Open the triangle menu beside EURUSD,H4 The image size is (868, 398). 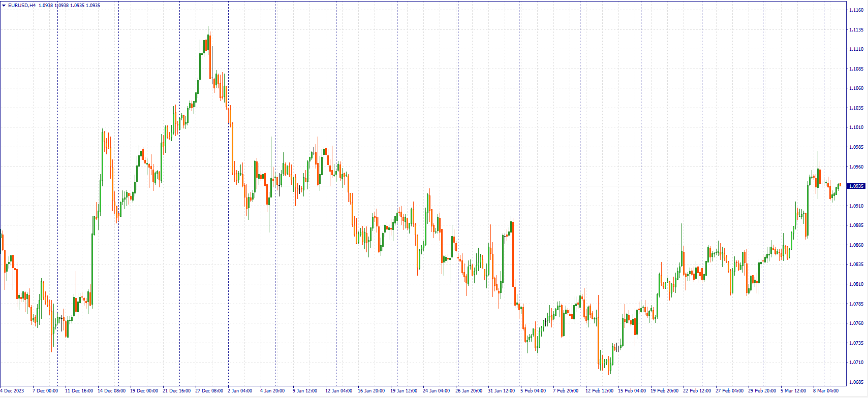coord(4,5)
